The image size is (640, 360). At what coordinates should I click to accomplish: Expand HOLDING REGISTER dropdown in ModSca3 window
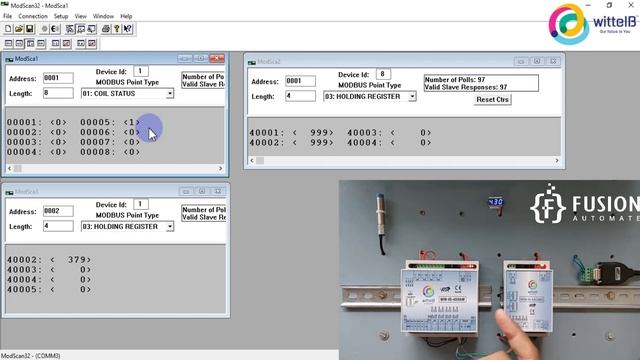tap(170, 227)
